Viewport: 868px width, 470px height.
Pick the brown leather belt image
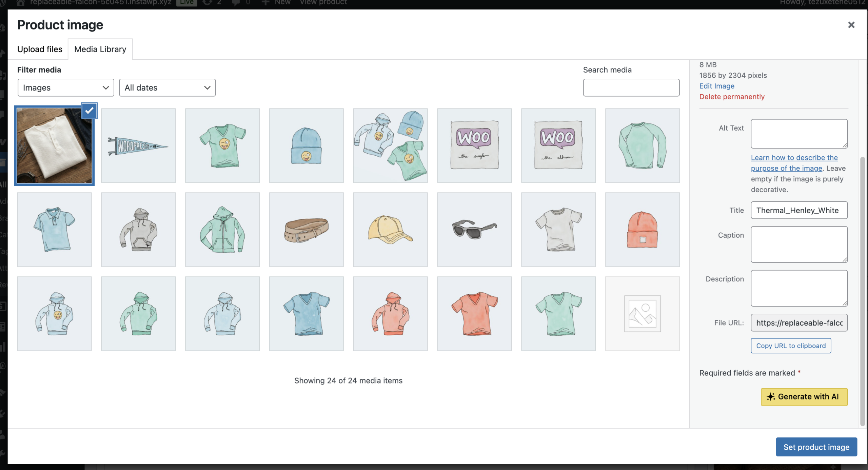306,230
